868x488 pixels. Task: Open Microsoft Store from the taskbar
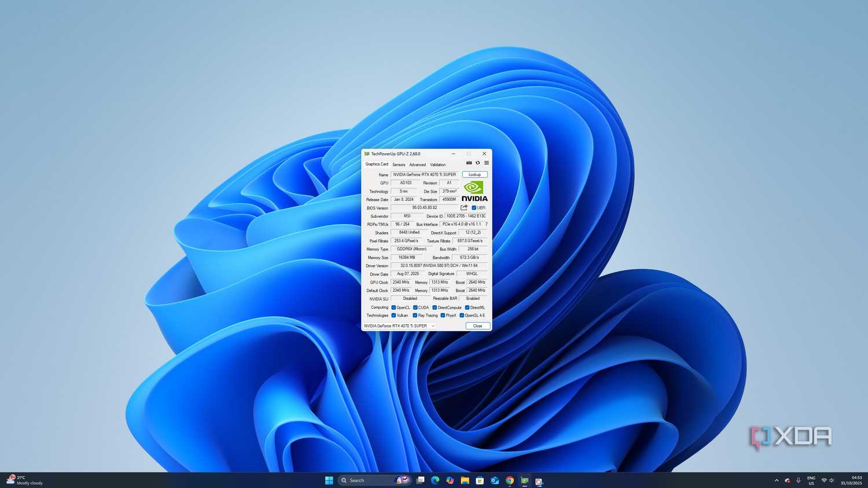(x=480, y=480)
